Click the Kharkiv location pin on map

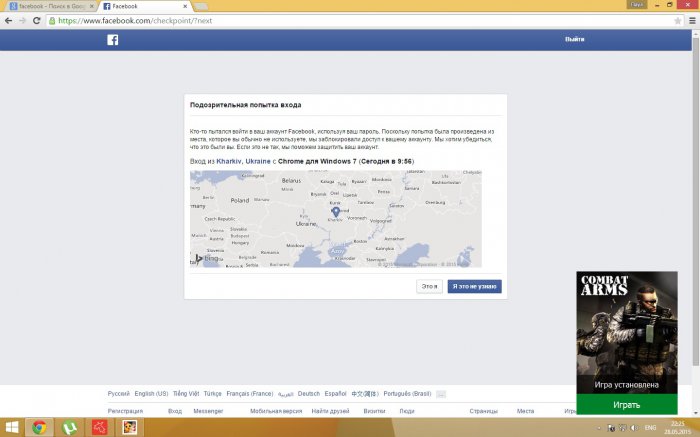point(335,212)
